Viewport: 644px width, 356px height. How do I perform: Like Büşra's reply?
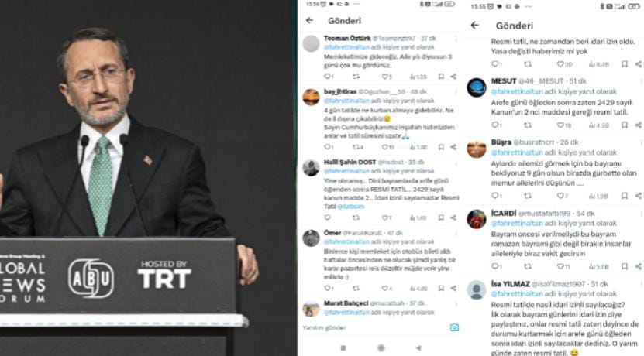coord(560,196)
